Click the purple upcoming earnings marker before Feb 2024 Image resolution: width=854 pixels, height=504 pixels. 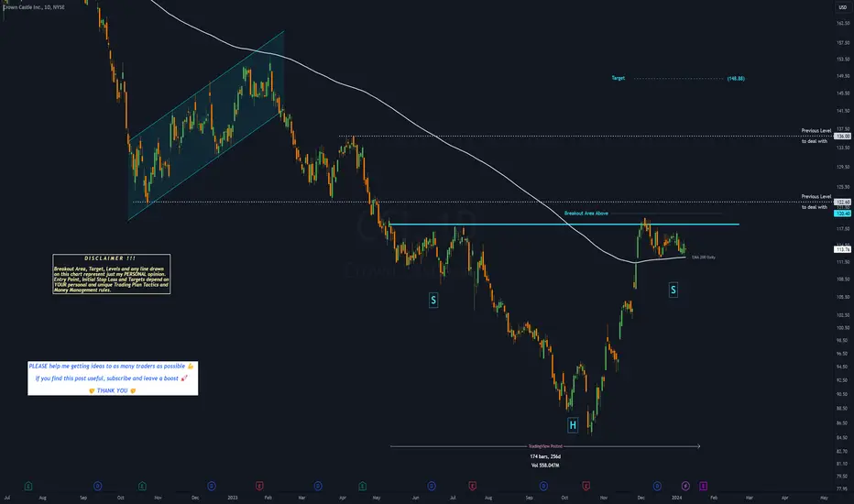point(703,486)
